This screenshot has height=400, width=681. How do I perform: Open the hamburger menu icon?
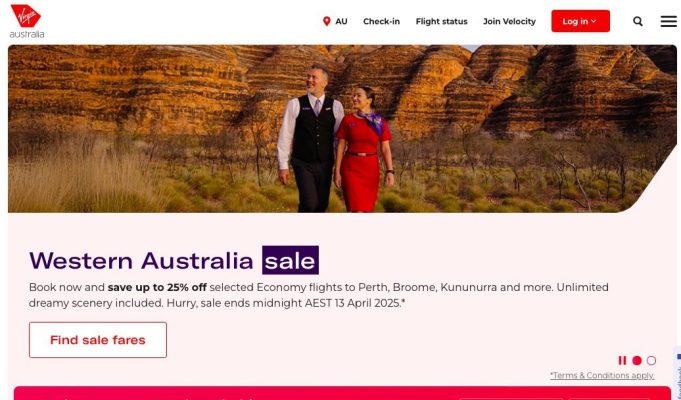pos(669,21)
